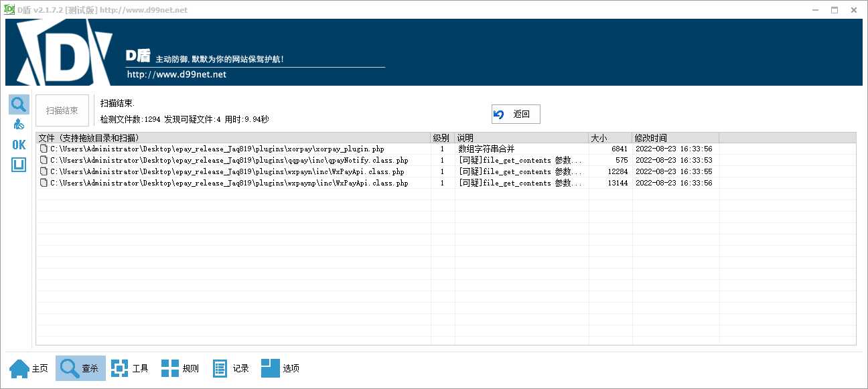Sort by 级别 column header
The height and width of the screenshot is (389, 868).
click(x=443, y=138)
